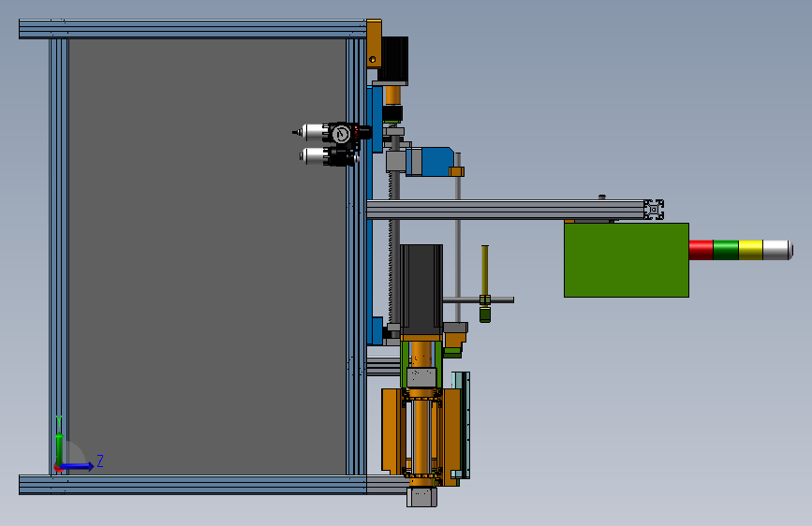Viewport: 812px width, 526px height.
Task: Select the black stepper motor at the top
Action: pos(393,60)
